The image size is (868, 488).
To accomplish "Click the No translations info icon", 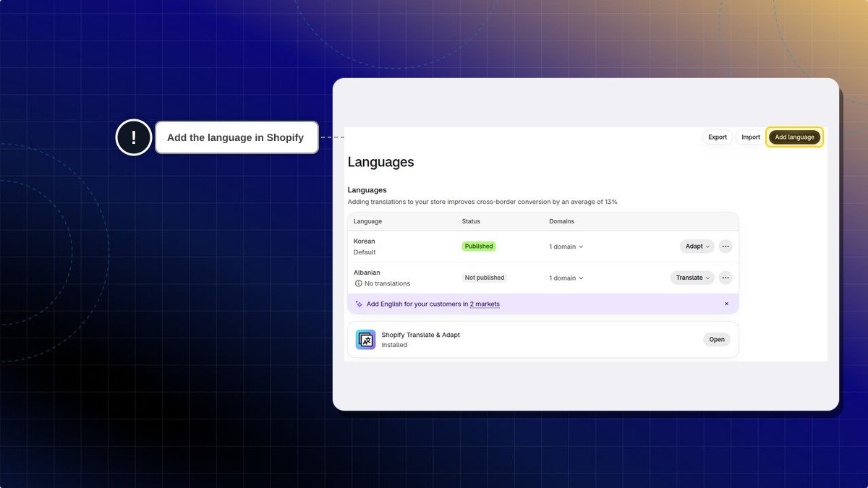I will coord(359,284).
